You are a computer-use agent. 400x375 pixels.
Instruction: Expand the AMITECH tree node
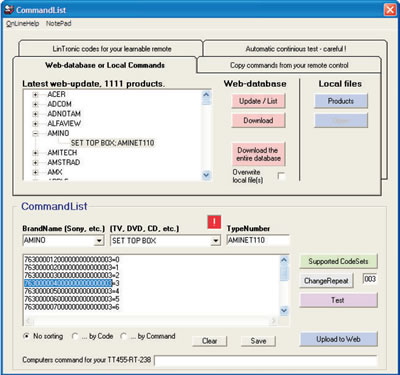[x=35, y=153]
